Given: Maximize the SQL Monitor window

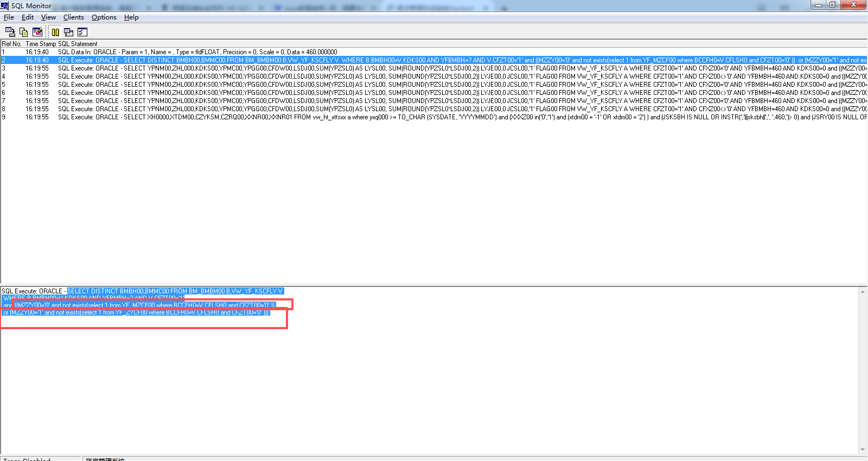Looking at the screenshot, I should (833, 5).
